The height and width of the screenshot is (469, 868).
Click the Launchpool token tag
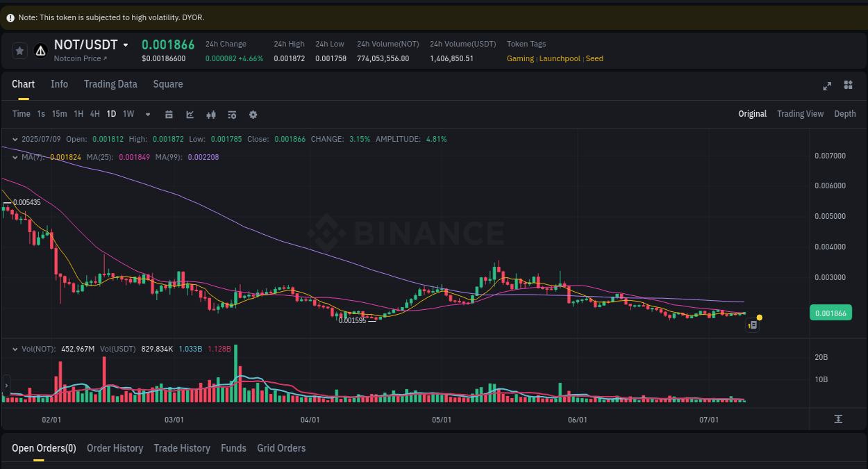[x=559, y=58]
